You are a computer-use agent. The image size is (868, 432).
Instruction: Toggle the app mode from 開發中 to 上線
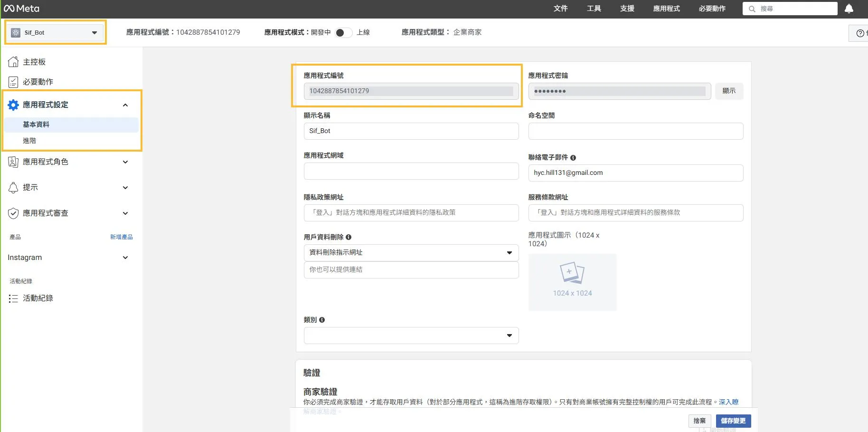pyautogui.click(x=343, y=32)
